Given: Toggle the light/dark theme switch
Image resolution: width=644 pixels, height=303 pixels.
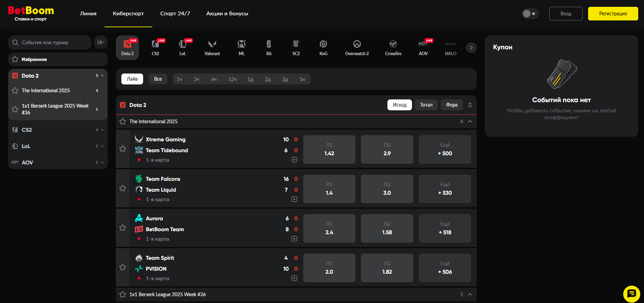Looking at the screenshot, I should tap(530, 14).
